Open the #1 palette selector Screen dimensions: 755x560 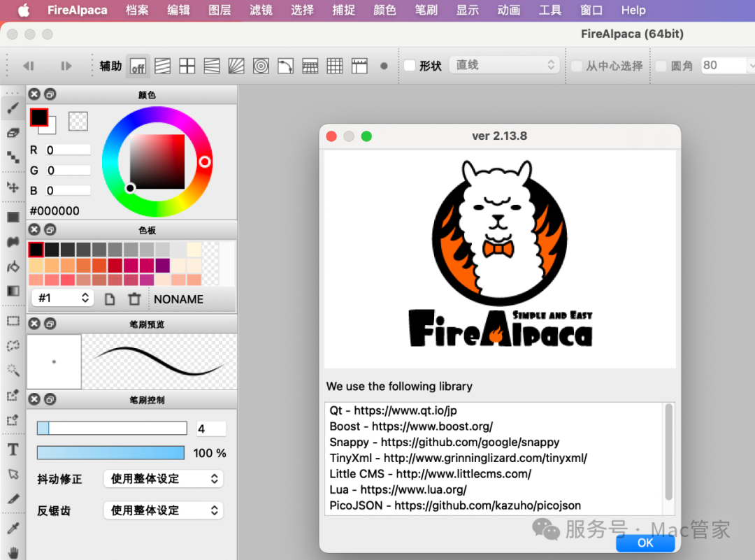pos(63,298)
